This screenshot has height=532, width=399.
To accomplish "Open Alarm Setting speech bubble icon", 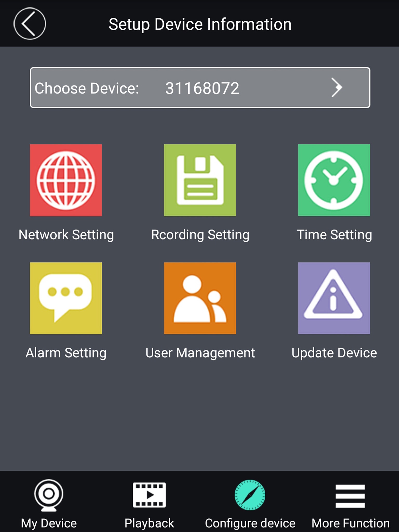I will tap(66, 298).
